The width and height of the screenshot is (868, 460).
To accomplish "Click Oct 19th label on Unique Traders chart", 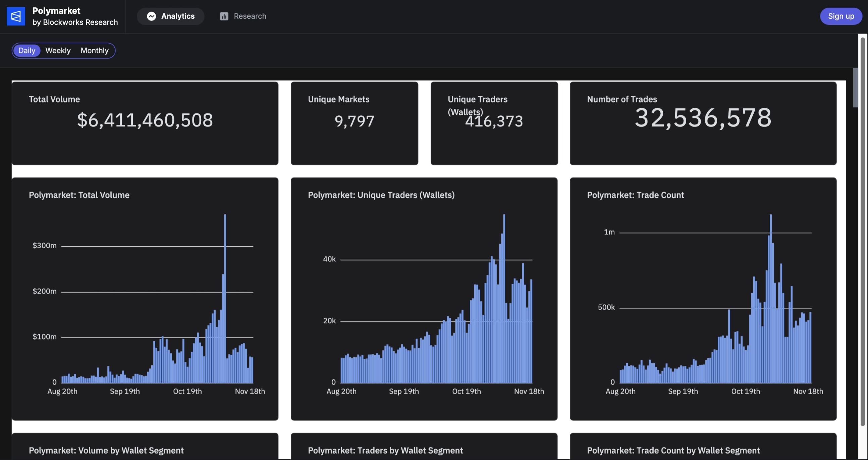I will 466,392.
